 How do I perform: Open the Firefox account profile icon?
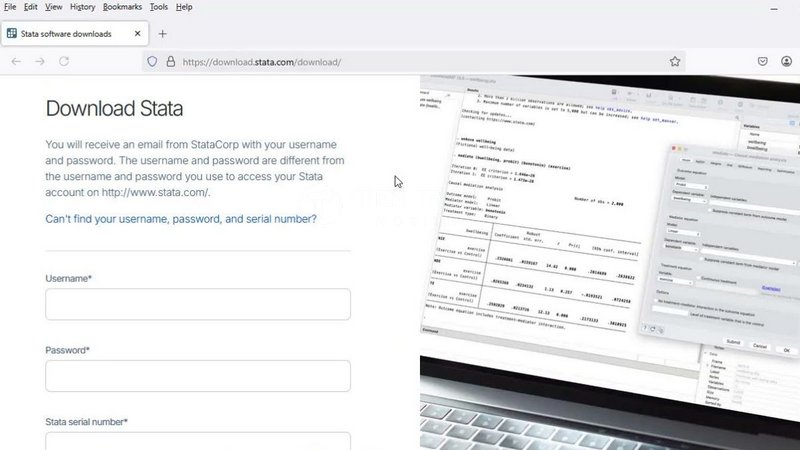(787, 62)
